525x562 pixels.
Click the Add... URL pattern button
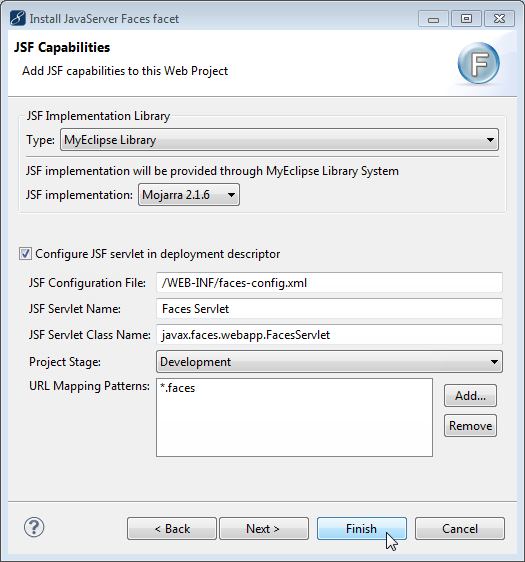470,396
